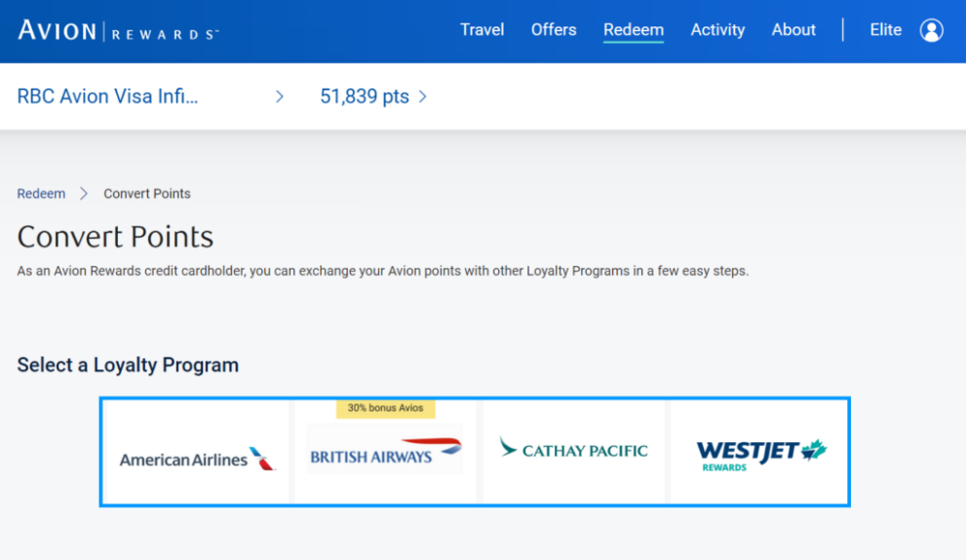Open the About menu
Screen dimensions: 966x560
(793, 30)
